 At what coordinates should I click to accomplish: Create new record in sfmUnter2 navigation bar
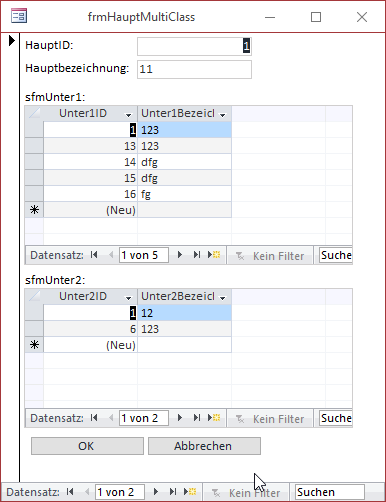214,418
